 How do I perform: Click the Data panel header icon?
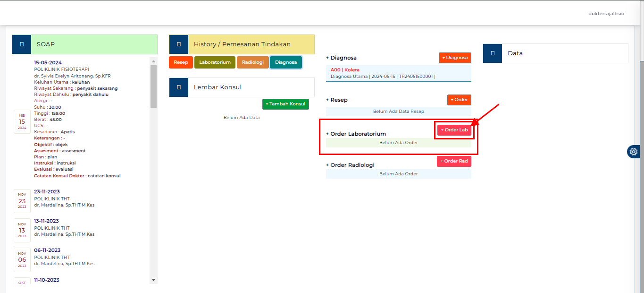(x=493, y=53)
